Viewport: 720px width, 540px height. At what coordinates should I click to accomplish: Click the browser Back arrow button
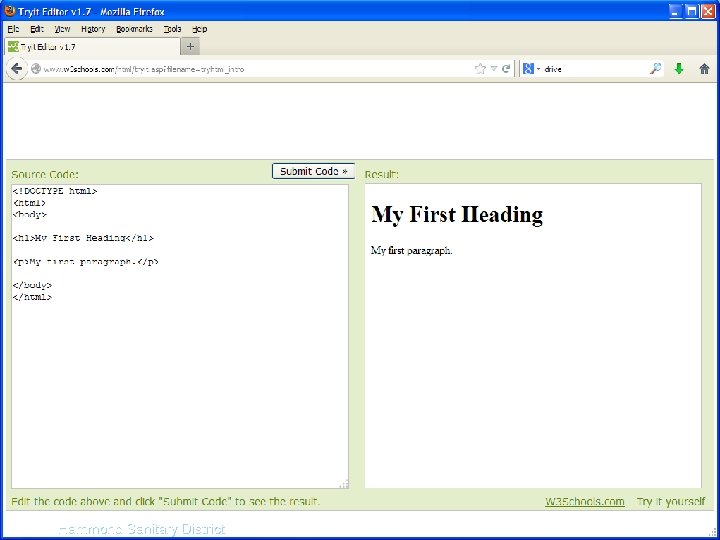coord(17,69)
